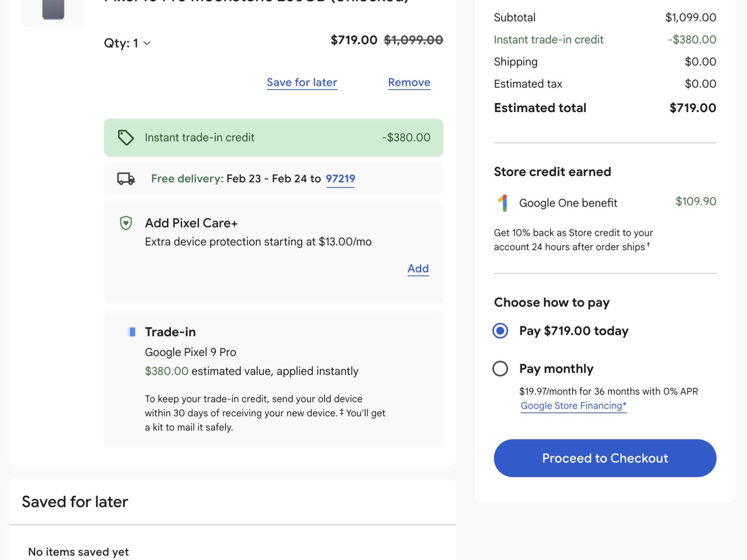
Task: Open the Google Store Financing link
Action: point(573,406)
